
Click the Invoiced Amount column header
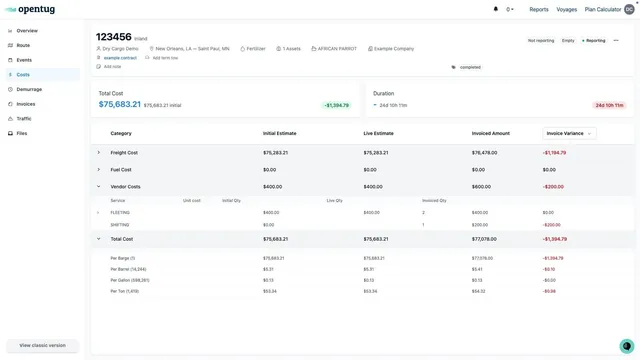pos(491,133)
